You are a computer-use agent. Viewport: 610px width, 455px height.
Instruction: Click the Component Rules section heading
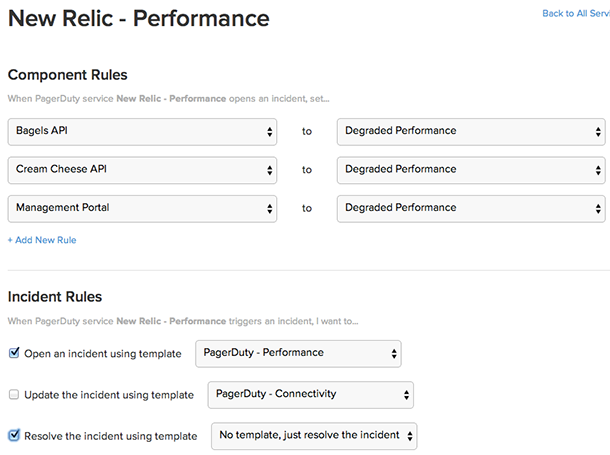point(68,75)
